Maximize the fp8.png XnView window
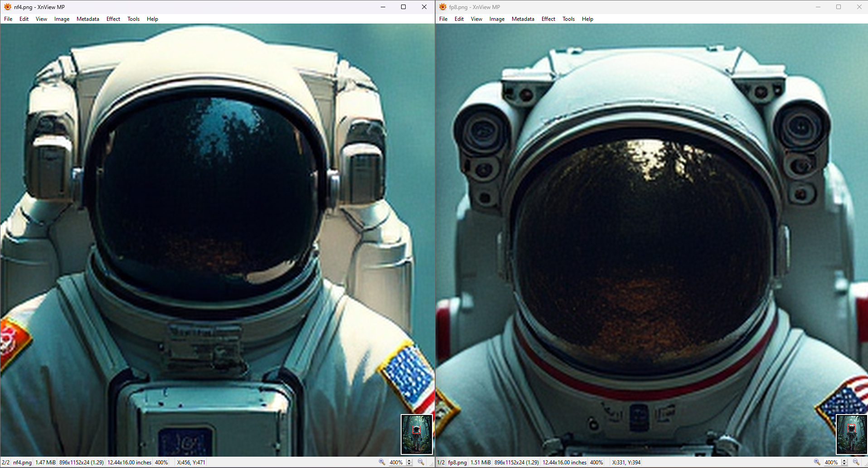The image size is (868, 468). (x=839, y=7)
